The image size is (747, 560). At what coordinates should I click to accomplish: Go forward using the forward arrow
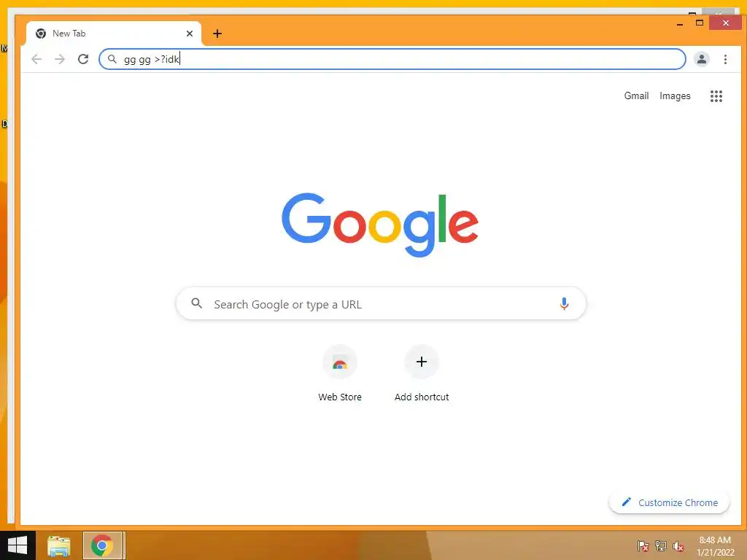click(x=60, y=59)
